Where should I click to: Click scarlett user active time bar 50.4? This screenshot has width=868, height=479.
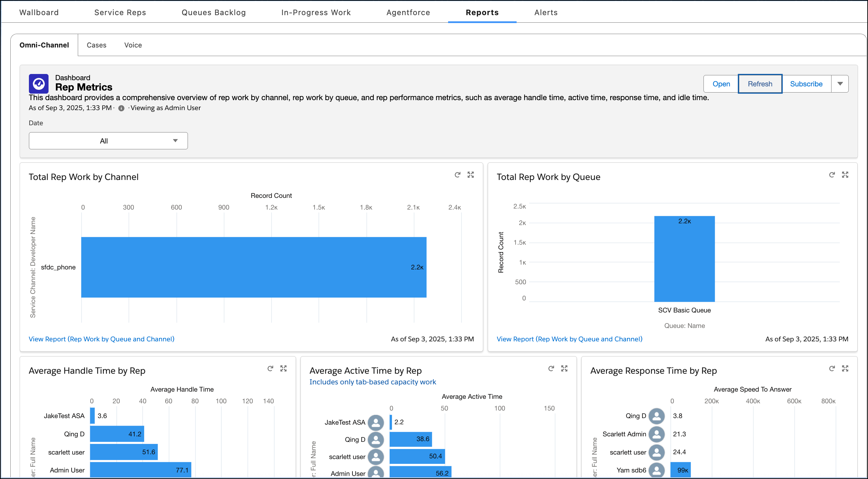coord(417,456)
